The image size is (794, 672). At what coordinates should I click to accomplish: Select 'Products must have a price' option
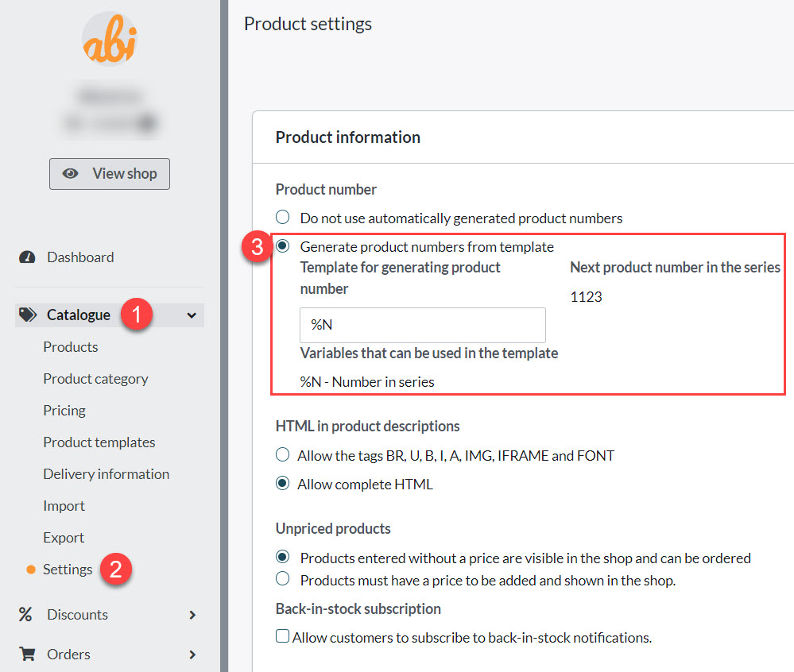tap(282, 580)
